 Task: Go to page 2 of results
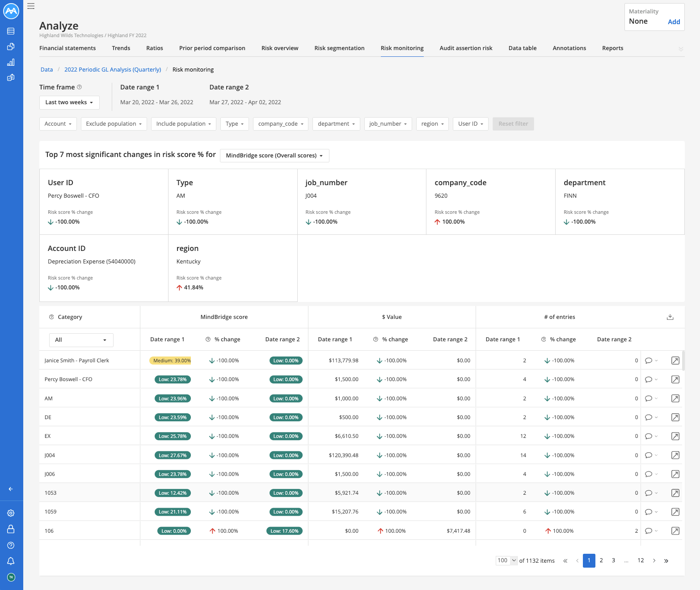tap(601, 560)
